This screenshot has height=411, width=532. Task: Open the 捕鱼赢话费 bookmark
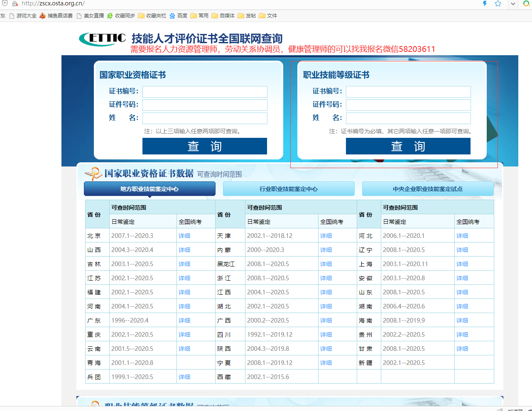click(x=56, y=16)
